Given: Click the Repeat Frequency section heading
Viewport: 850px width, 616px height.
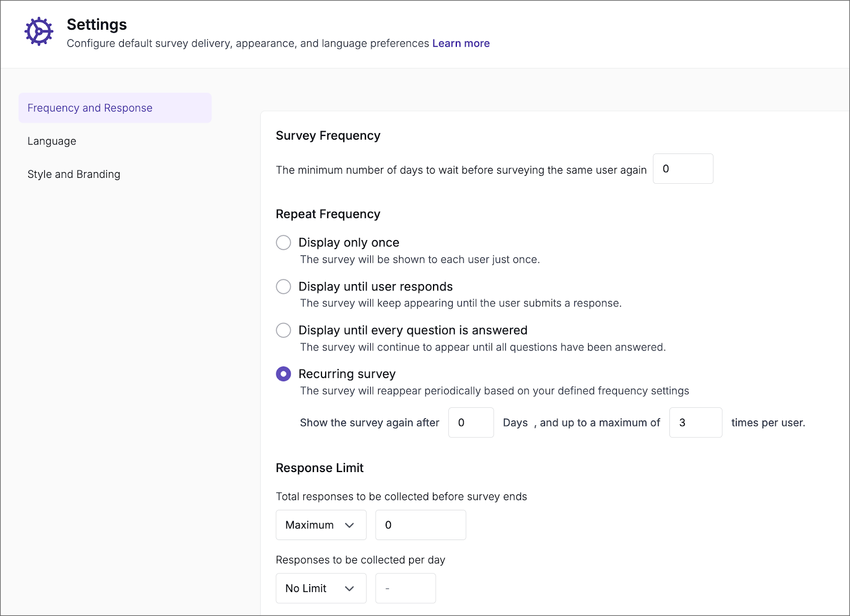Looking at the screenshot, I should click(x=327, y=213).
